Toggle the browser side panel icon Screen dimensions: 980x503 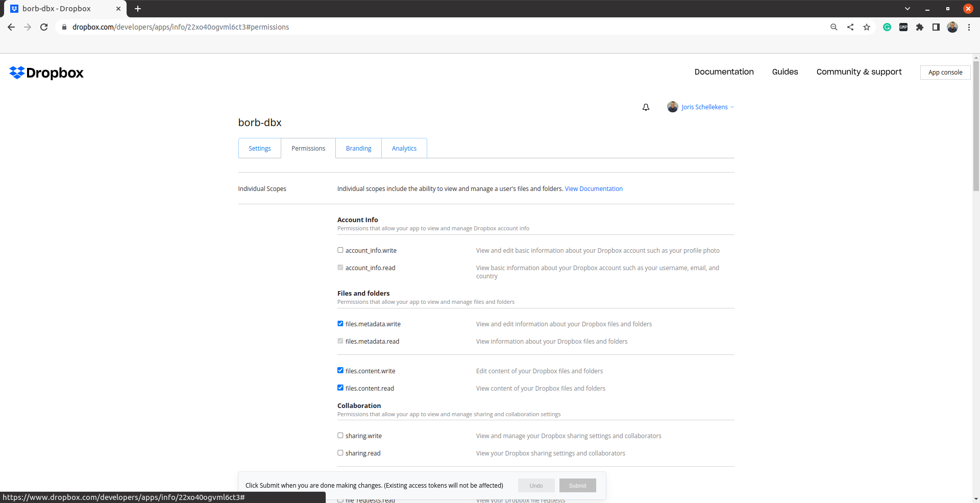pos(936,27)
